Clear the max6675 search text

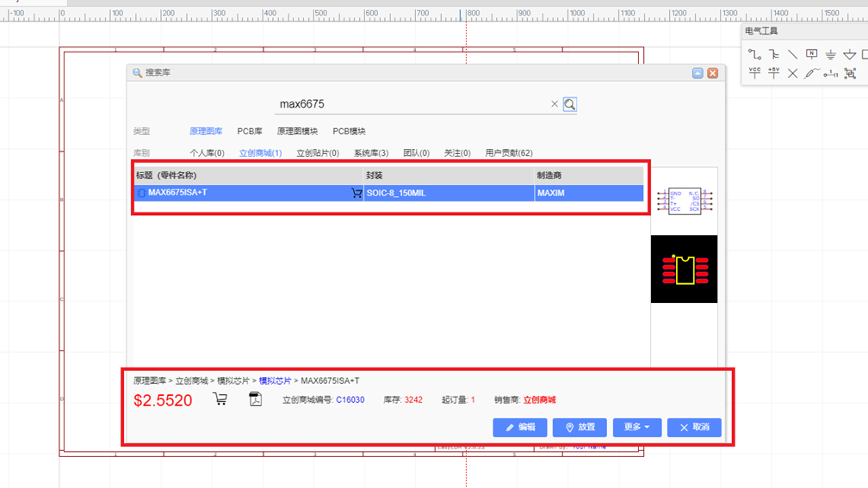click(555, 104)
